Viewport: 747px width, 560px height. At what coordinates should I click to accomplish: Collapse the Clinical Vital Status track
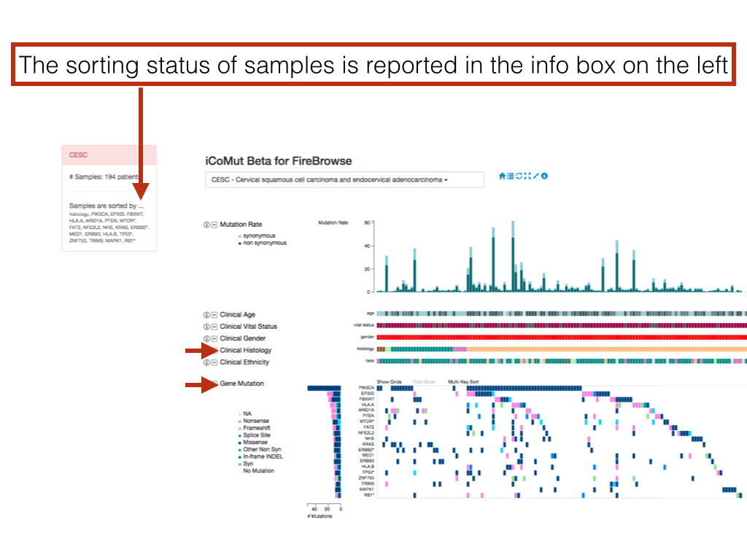214,327
